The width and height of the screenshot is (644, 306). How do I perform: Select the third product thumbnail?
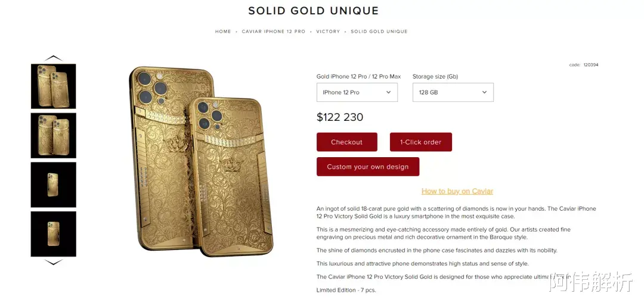[54, 185]
